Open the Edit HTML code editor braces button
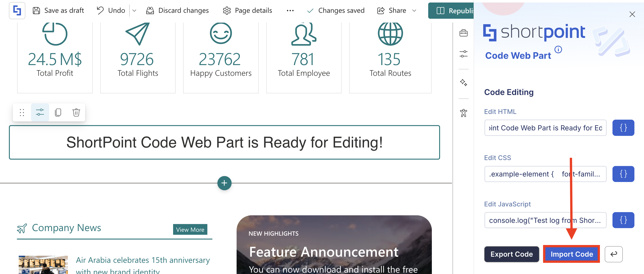Image resolution: width=644 pixels, height=274 pixels. pos(623,128)
